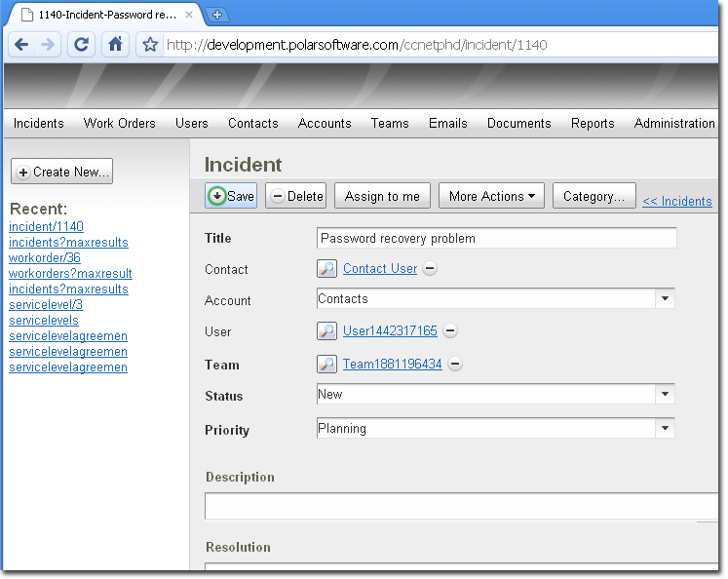This screenshot has width=728, height=579.
Task: Click the browser Home icon
Action: point(116,45)
